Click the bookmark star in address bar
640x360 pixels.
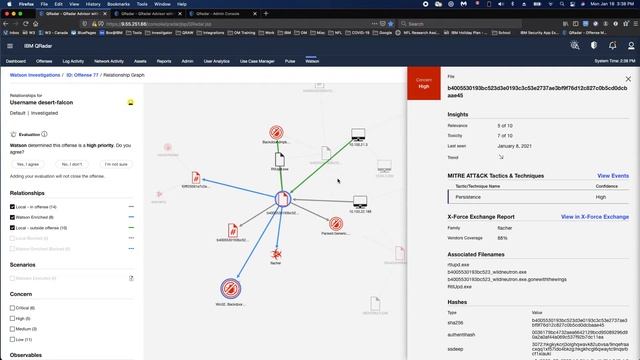point(391,24)
